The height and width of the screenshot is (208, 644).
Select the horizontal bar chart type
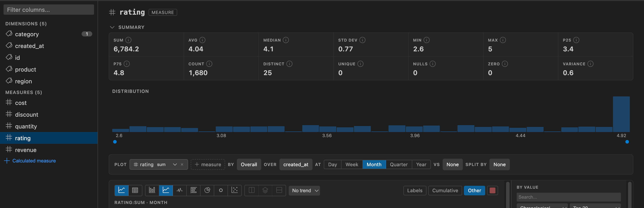[x=194, y=190]
